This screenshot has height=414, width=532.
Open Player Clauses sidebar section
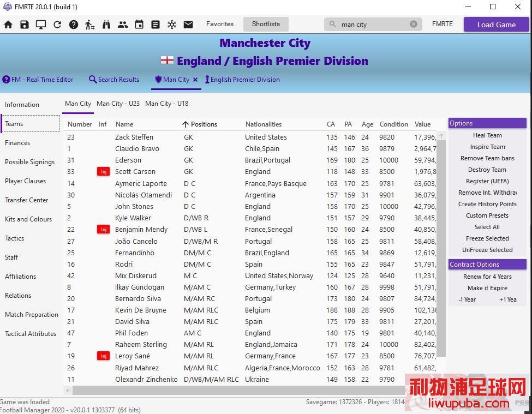point(26,181)
